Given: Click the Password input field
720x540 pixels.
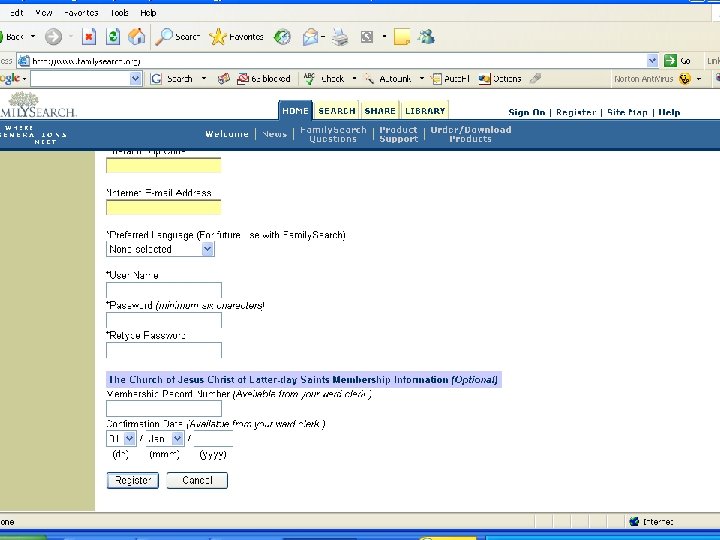Looking at the screenshot, I should [164, 320].
